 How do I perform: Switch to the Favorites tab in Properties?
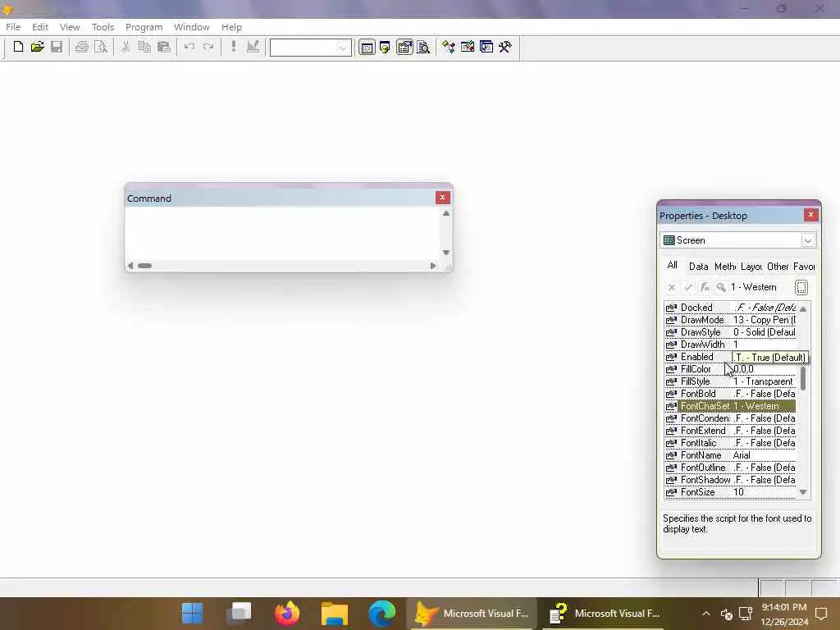tap(804, 267)
